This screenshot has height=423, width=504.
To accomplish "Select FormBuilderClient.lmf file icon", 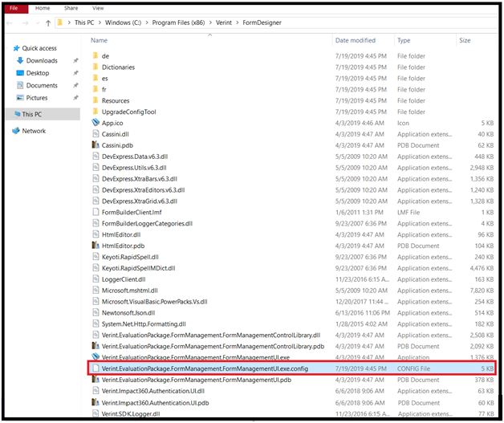I will click(x=96, y=212).
